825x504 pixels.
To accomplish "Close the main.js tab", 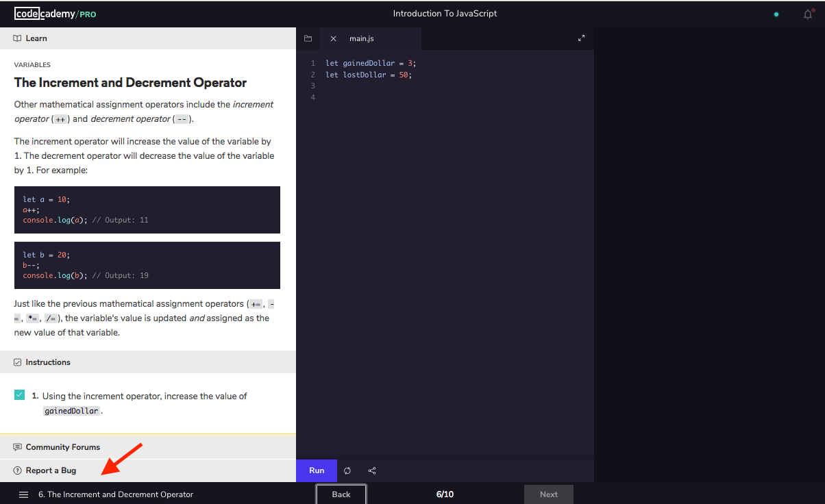I will pos(333,39).
